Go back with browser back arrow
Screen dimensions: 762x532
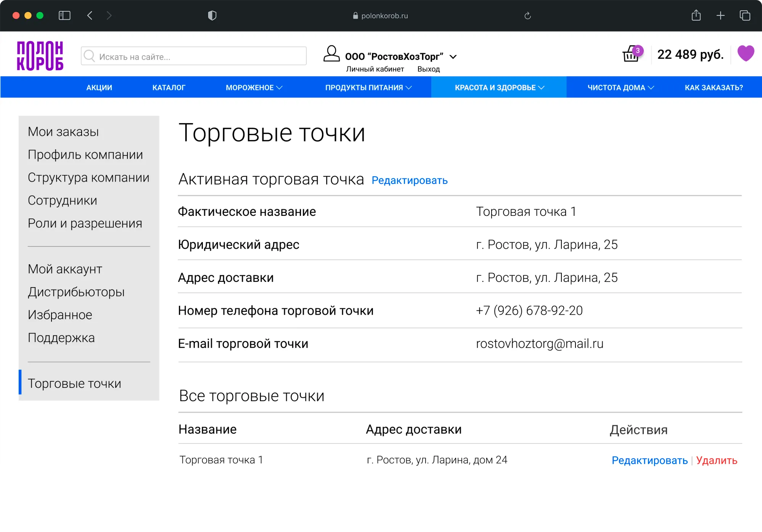click(90, 16)
